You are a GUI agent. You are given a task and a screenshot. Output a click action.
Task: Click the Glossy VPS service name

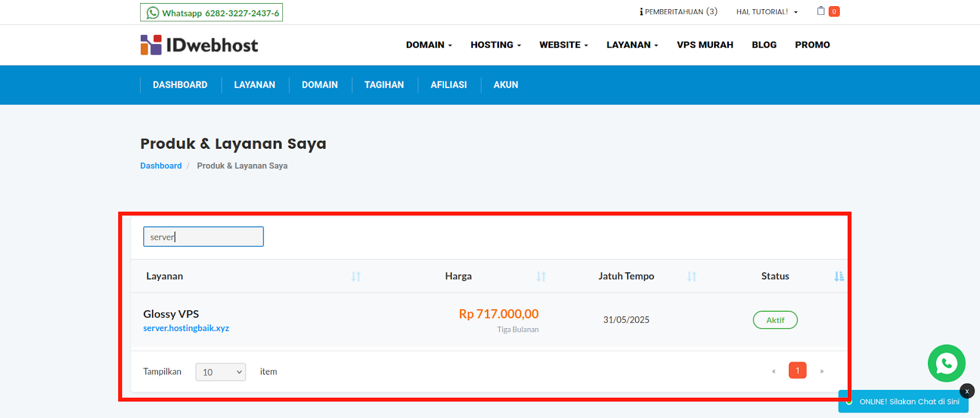[171, 314]
